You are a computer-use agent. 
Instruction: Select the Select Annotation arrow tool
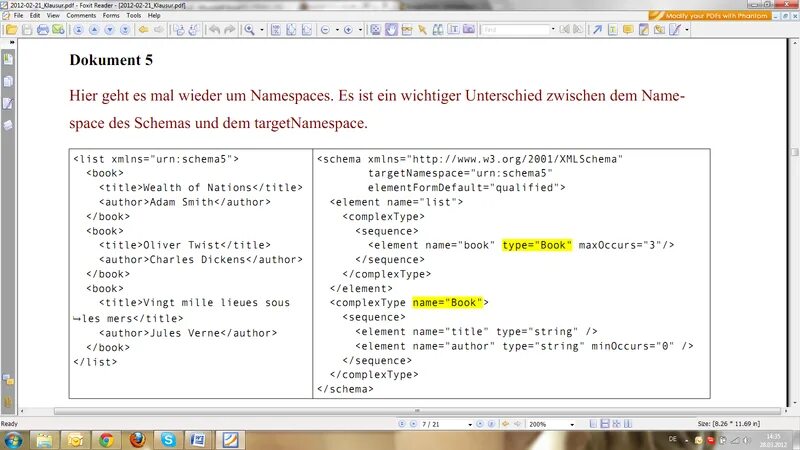[422, 30]
